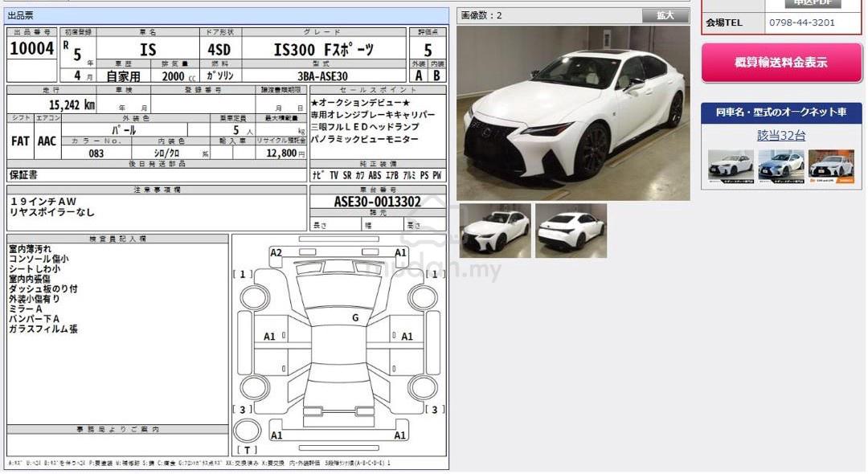Click the chassis number ASE30-0013302

(x=378, y=202)
